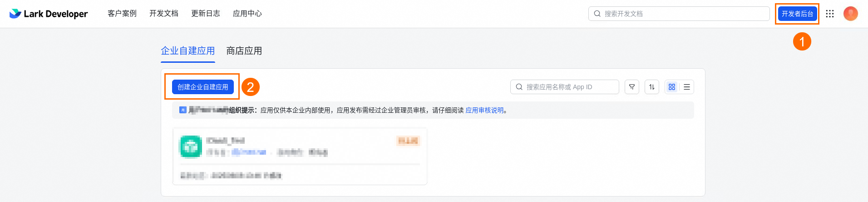Click the 开发者后台 button
868x202 pixels.
(797, 14)
